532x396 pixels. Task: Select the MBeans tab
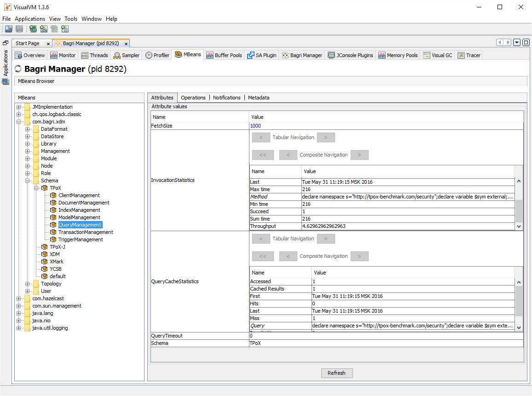(x=188, y=54)
